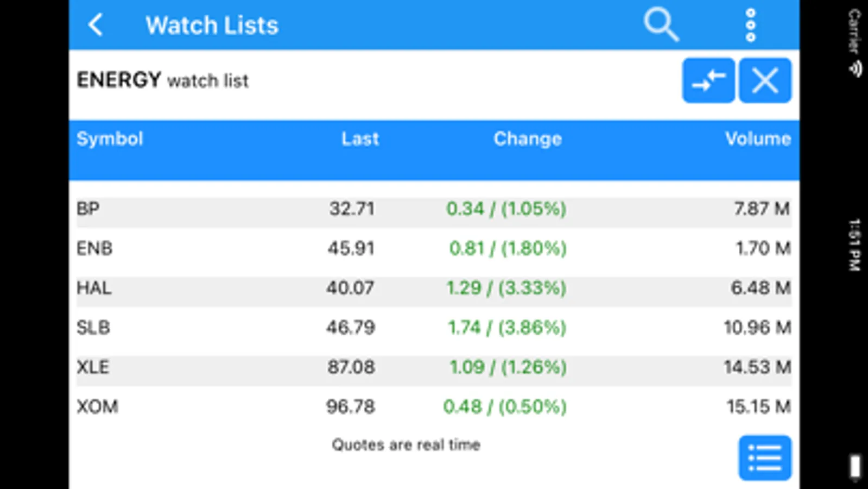This screenshot has height=489, width=868.
Task: Tap the back arrow icon
Action: point(96,25)
